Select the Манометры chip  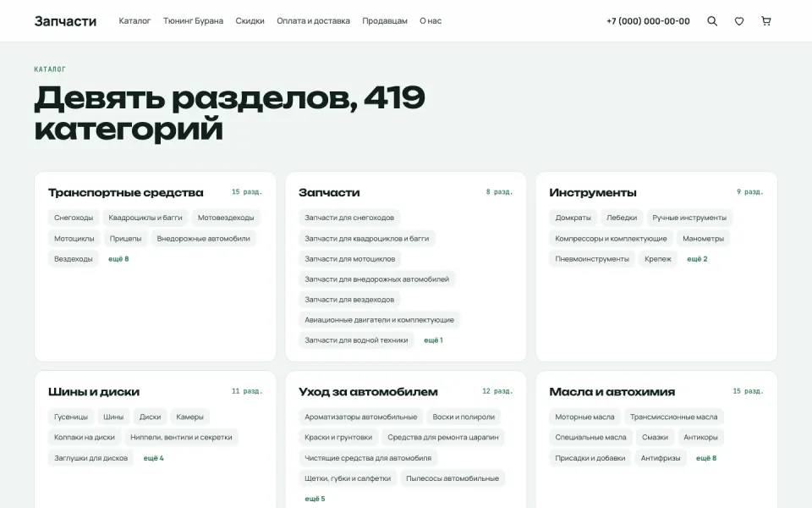click(x=703, y=239)
